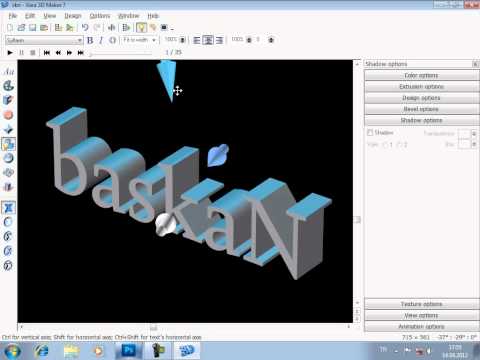The width and height of the screenshot is (480, 360).
Task: Click the Italic I icon
Action: click(x=101, y=40)
